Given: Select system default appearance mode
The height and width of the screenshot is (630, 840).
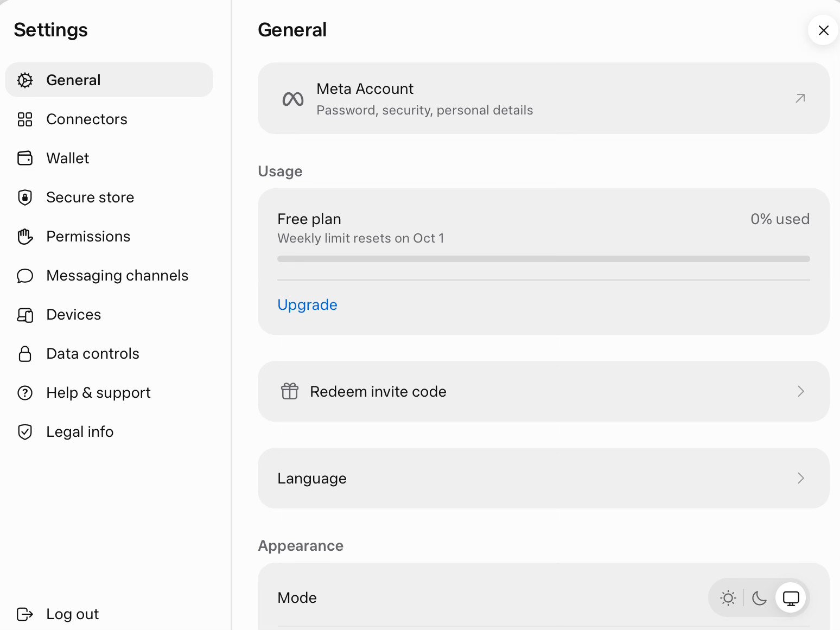Looking at the screenshot, I should point(791,598).
